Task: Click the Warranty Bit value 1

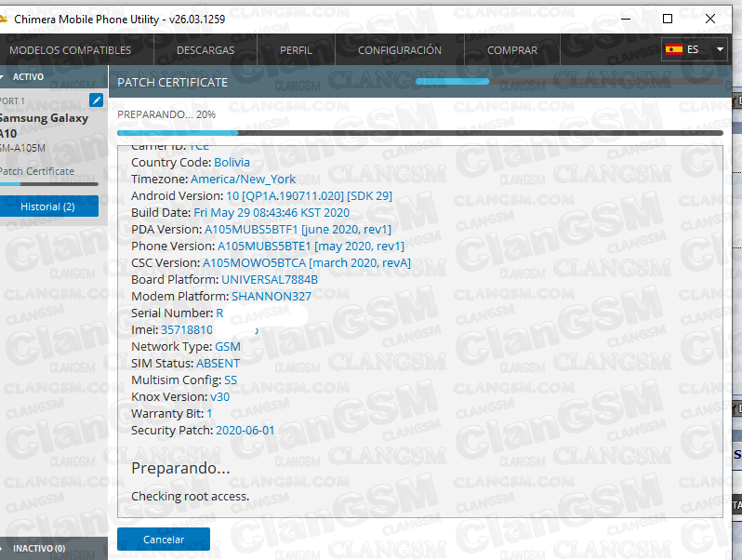Action: click(x=209, y=414)
